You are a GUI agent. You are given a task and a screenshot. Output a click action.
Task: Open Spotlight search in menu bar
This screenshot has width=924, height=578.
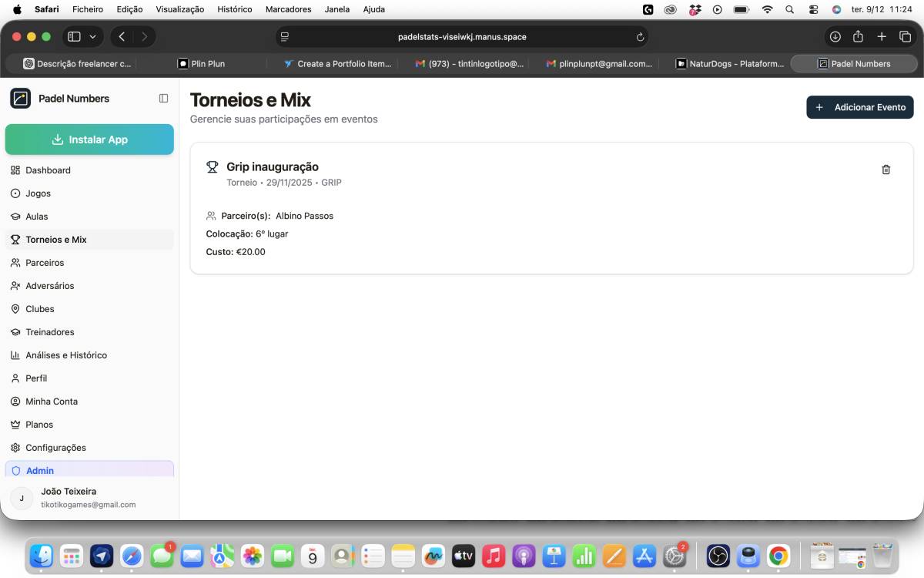point(789,9)
